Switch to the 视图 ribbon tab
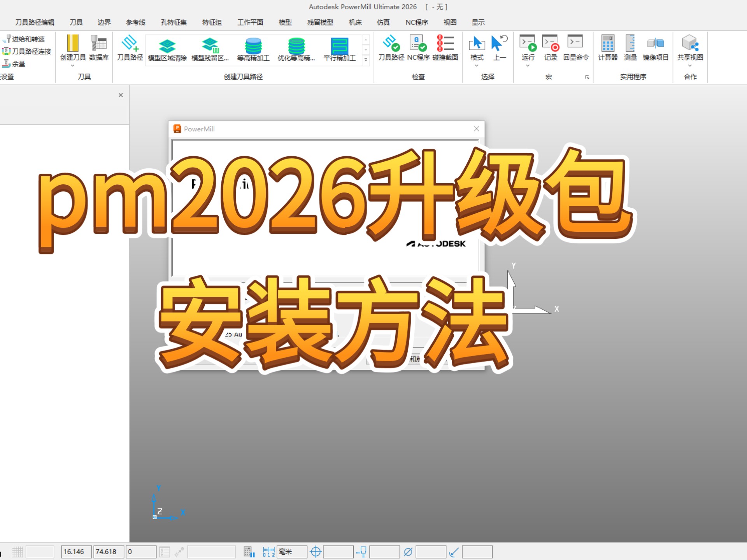 [450, 22]
